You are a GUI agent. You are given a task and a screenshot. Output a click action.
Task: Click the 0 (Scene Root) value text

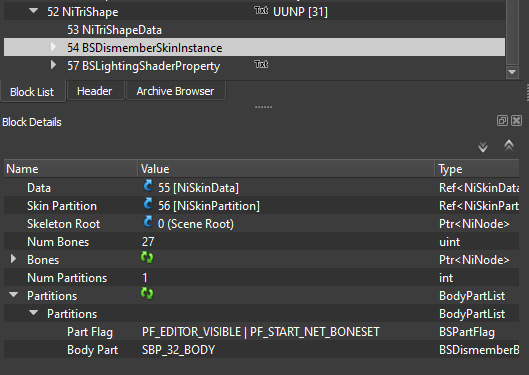(196, 224)
